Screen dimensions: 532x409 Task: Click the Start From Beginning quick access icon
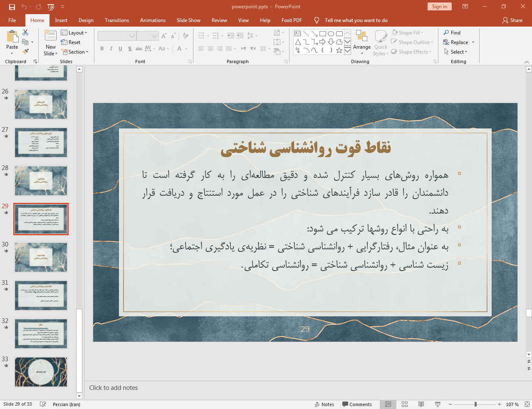51,7
